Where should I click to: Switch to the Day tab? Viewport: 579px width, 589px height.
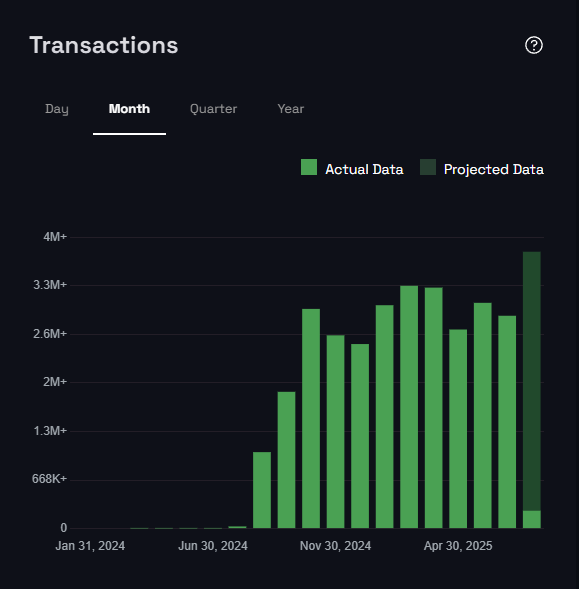click(x=57, y=109)
